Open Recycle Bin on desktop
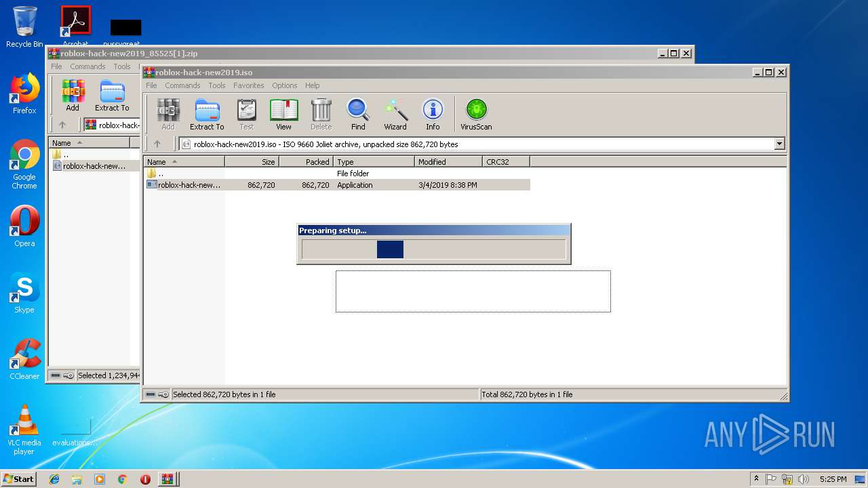 click(x=24, y=27)
